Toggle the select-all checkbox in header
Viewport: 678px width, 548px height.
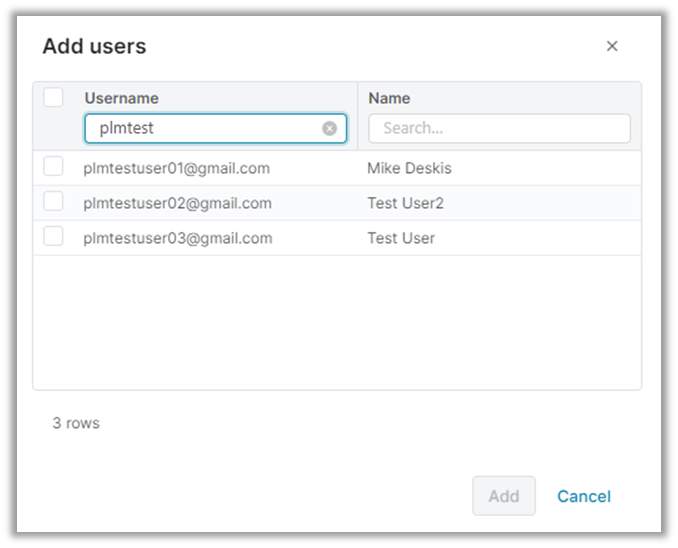pos(54,97)
